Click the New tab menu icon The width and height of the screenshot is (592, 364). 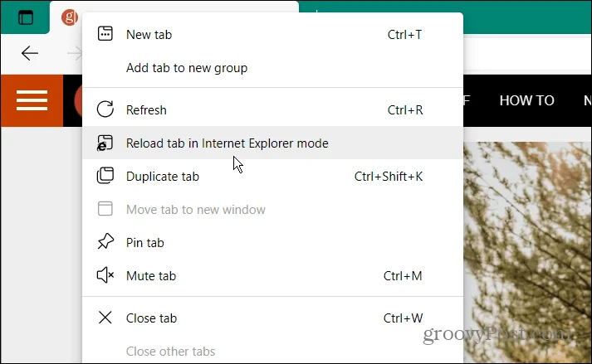click(105, 33)
